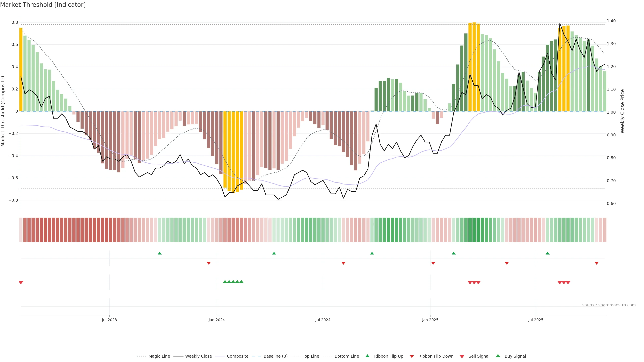Click the rightmost red Ribbon Flip Down marker
644x362 pixels.
coord(597,263)
